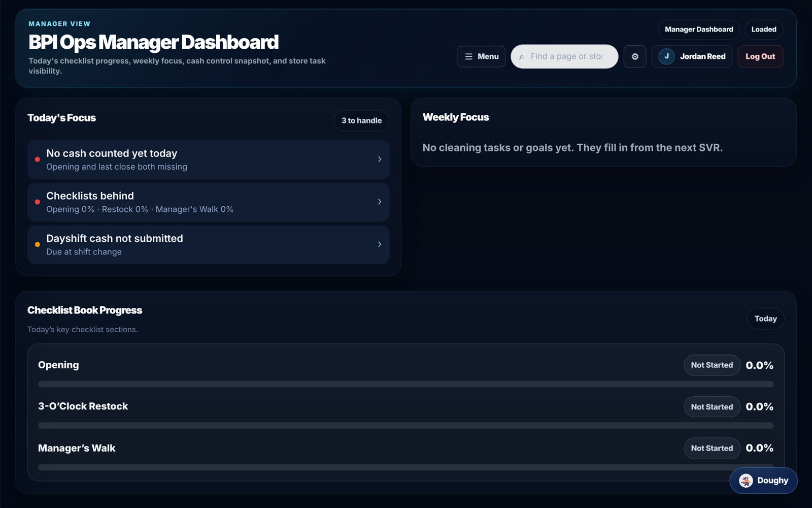Click the Today's Focus heading
812x508 pixels.
pos(61,118)
